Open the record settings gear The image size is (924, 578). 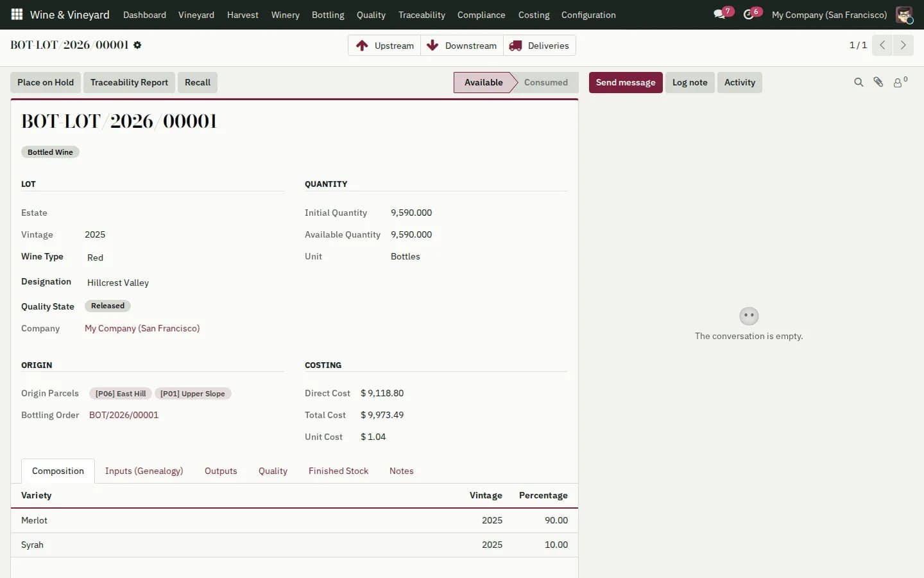[137, 45]
